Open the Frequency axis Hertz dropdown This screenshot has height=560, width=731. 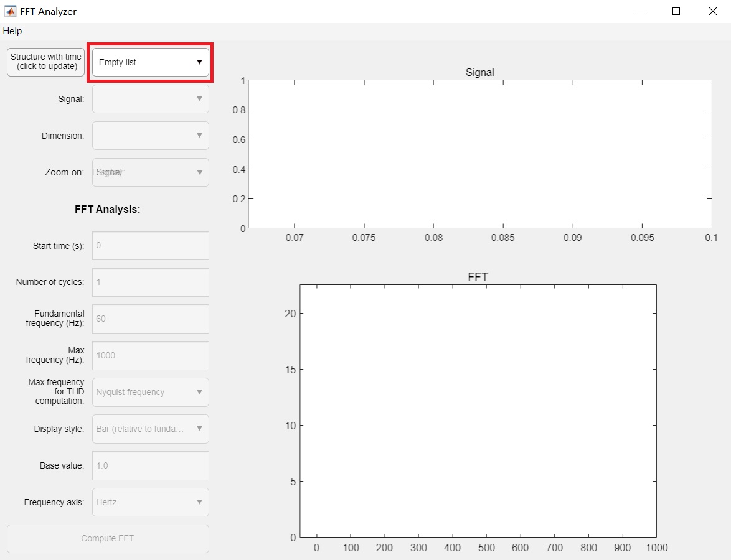(x=150, y=502)
